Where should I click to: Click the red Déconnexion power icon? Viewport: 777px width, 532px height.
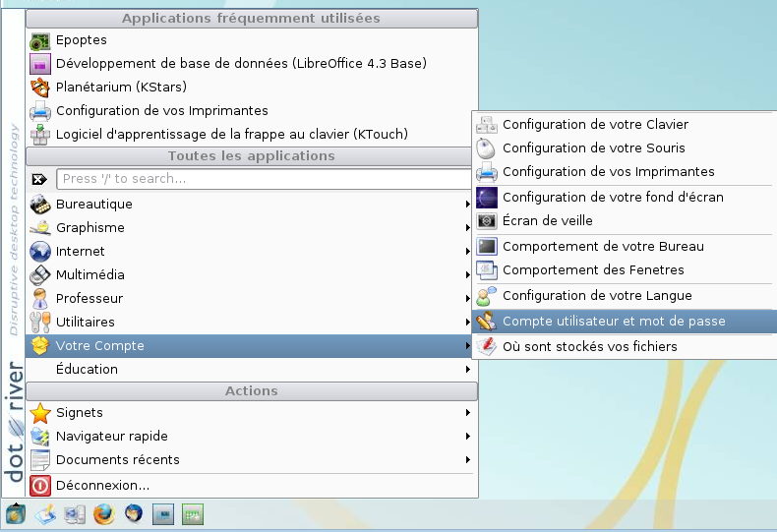pyautogui.click(x=40, y=485)
